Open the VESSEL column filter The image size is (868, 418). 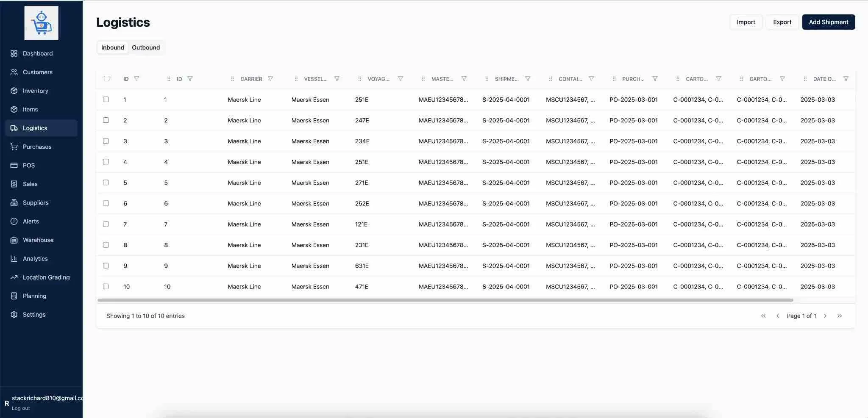[337, 79]
